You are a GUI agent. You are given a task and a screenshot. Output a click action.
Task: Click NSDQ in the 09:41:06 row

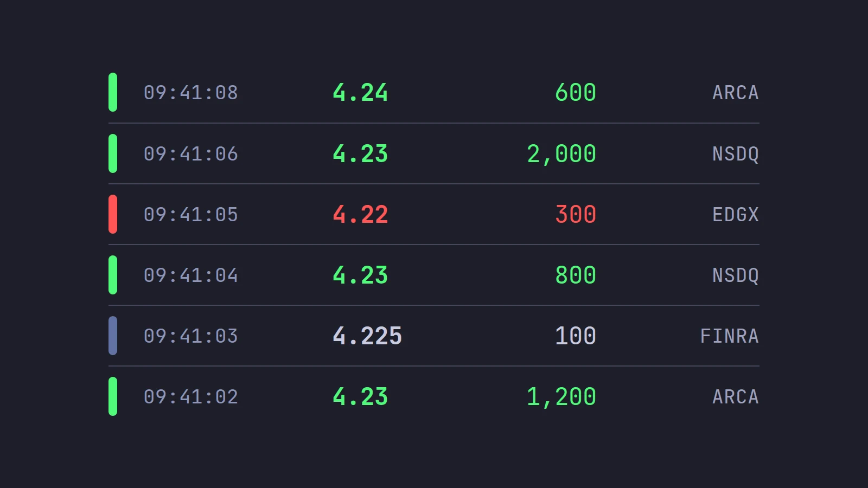click(735, 154)
